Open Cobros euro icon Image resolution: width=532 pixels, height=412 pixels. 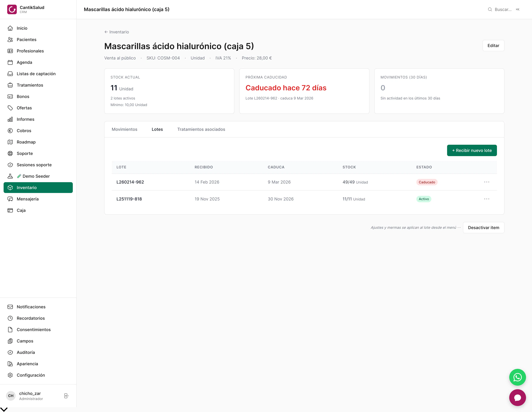point(10,131)
